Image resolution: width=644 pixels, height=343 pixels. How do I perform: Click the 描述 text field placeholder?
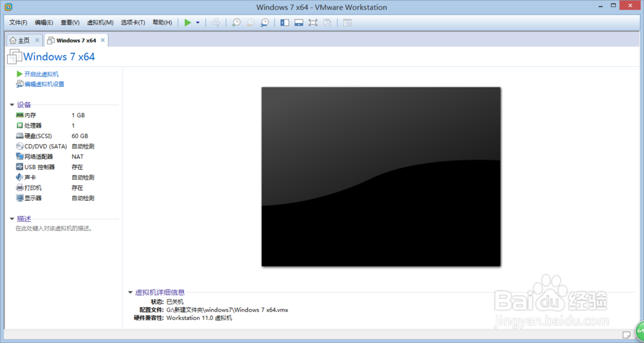pos(54,228)
